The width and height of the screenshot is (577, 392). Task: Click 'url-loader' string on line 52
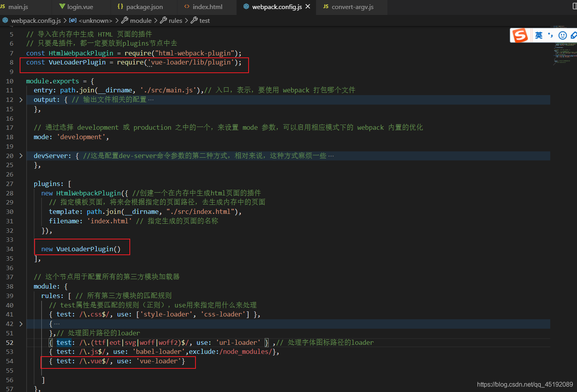tap(238, 342)
